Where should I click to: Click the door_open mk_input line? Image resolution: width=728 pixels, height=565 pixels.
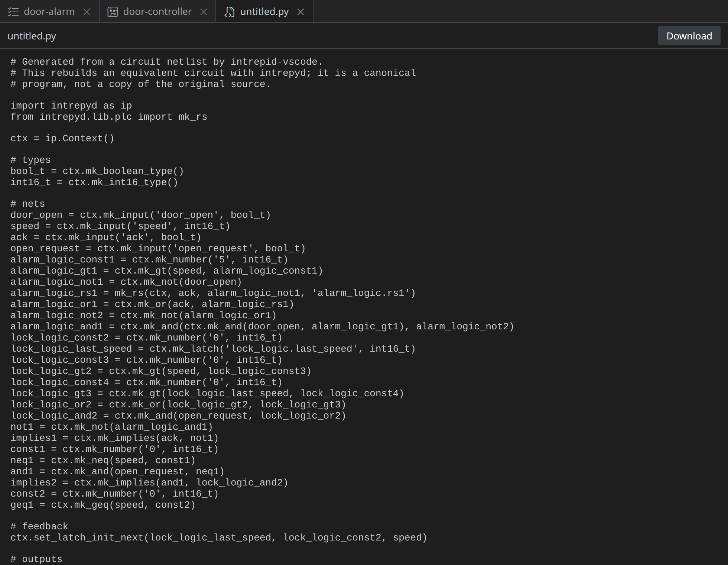(141, 215)
